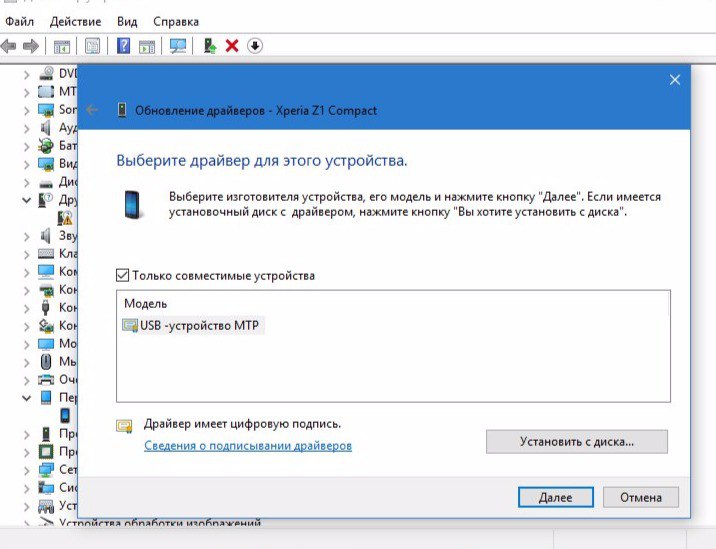Click the blue question mark Help icon
Viewport: 716px width, 549px height.
tap(123, 46)
